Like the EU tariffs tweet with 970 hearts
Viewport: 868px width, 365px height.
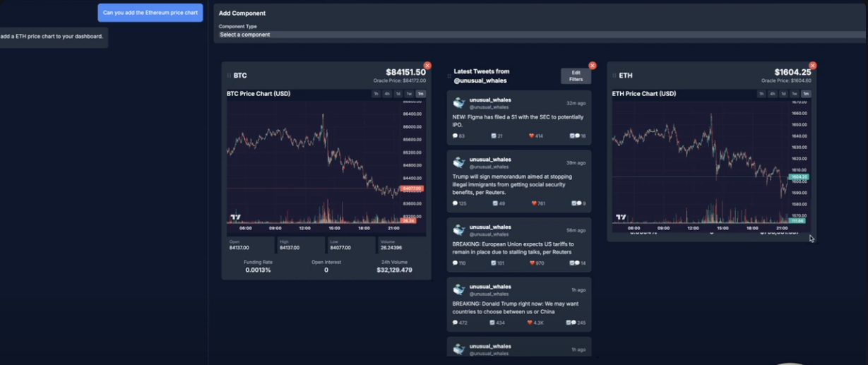(x=533, y=263)
